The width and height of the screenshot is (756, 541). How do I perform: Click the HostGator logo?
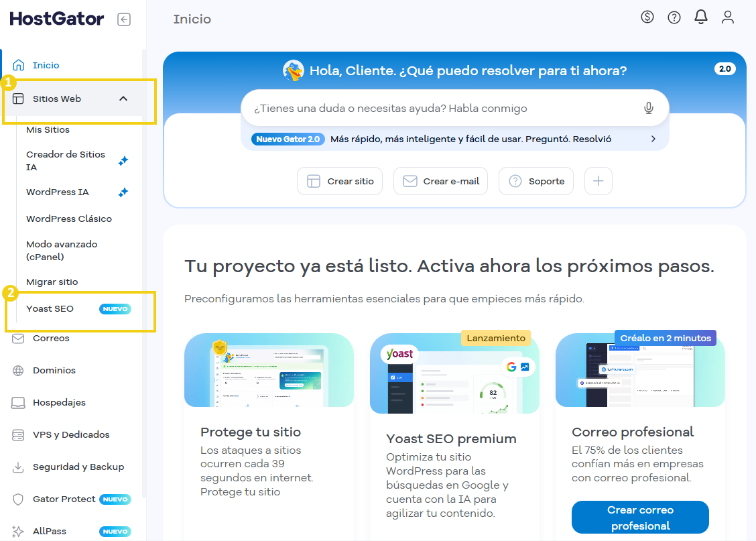(56, 19)
